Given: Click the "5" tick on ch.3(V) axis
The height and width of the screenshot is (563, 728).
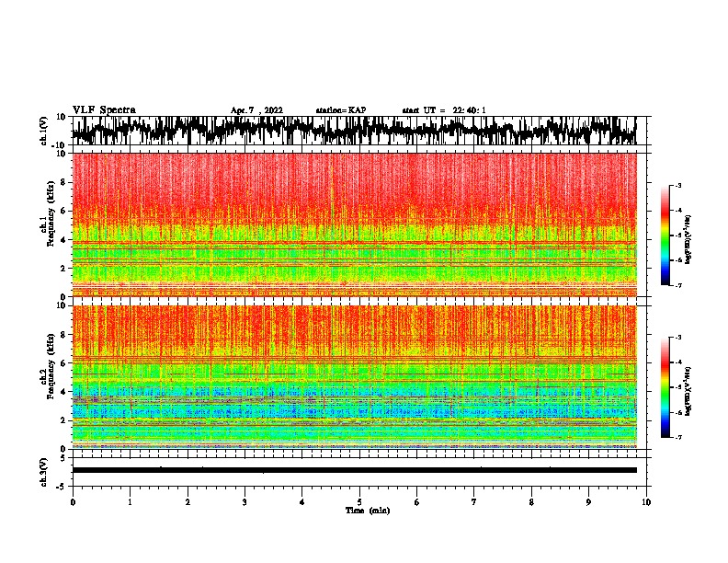Looking at the screenshot, I should [x=63, y=458].
